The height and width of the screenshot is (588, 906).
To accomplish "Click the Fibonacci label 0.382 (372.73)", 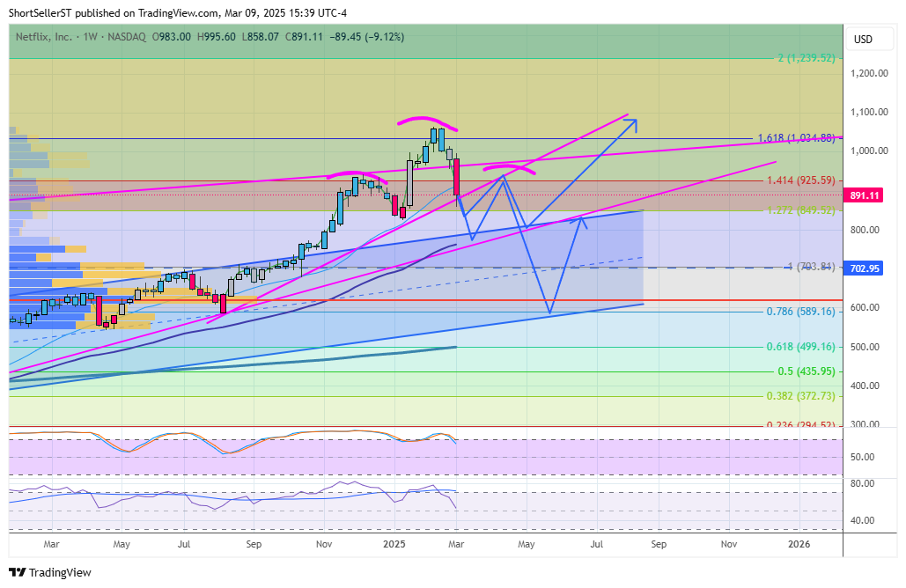I will [801, 395].
